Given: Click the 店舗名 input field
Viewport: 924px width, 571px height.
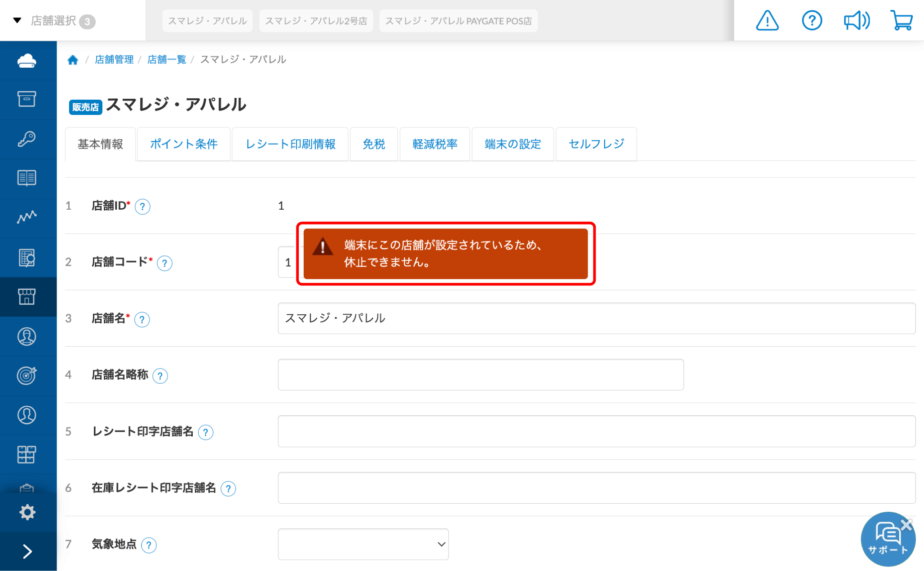Looking at the screenshot, I should 597,318.
